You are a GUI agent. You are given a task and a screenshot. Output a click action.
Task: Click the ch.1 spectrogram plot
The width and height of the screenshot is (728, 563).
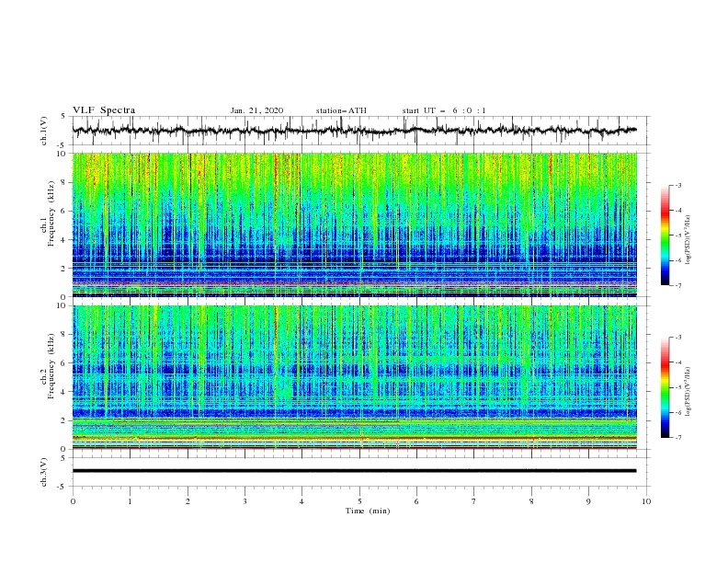point(354,224)
